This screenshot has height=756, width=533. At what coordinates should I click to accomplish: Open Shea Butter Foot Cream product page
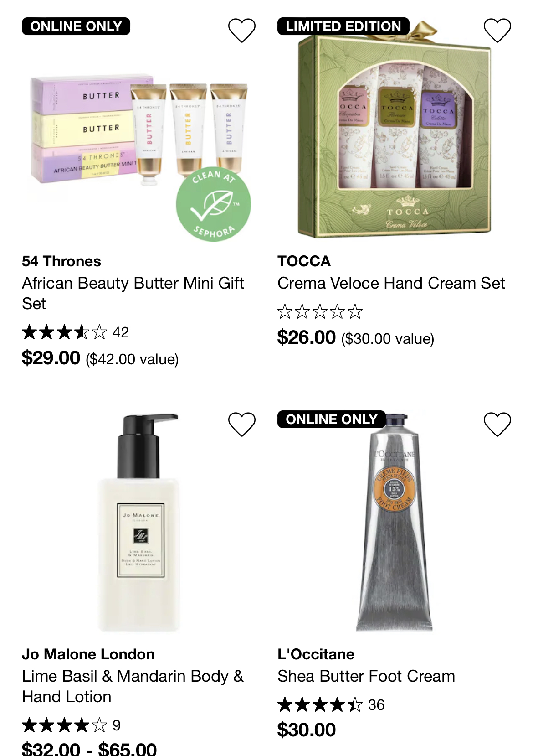[x=366, y=676]
